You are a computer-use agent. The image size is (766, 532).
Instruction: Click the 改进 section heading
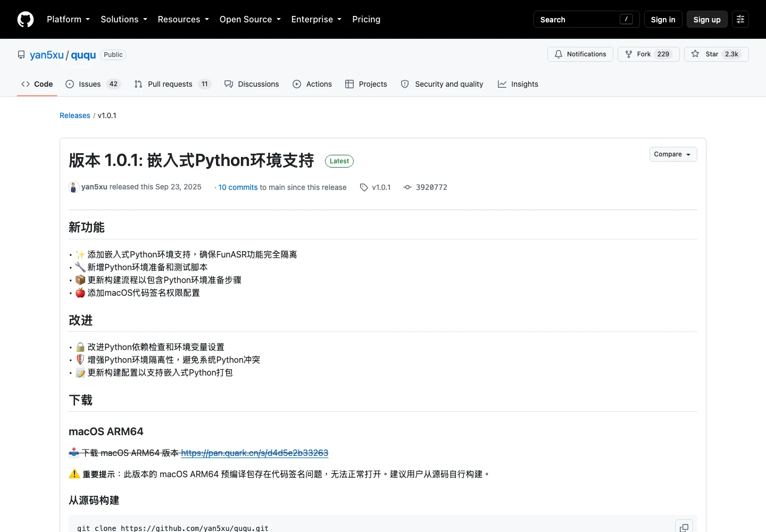pyautogui.click(x=81, y=320)
